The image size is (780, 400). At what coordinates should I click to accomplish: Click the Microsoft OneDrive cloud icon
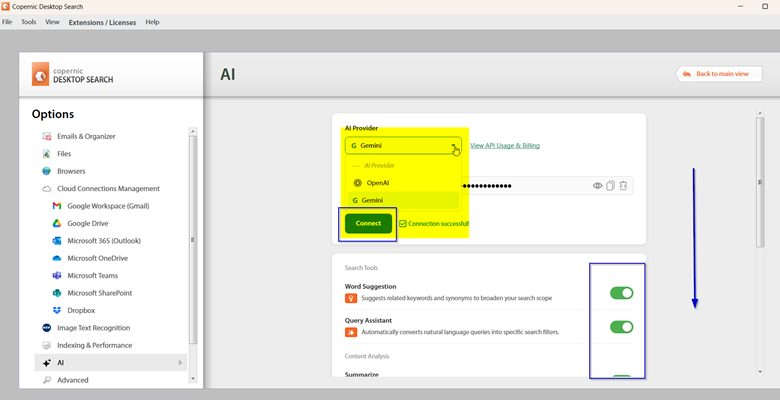(57, 258)
